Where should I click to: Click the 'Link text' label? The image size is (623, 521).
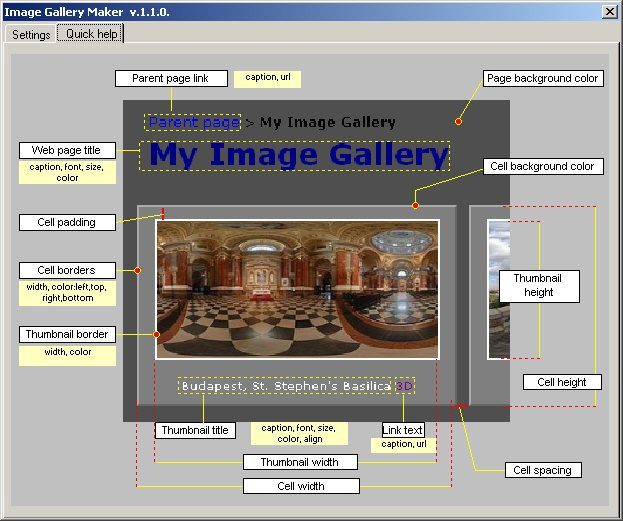(x=403, y=430)
